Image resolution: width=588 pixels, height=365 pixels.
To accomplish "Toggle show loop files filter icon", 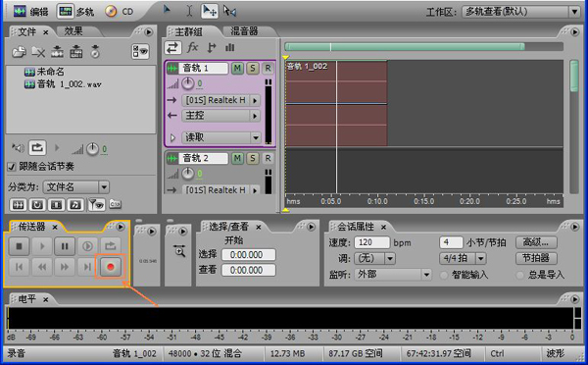I will pyautogui.click(x=37, y=205).
